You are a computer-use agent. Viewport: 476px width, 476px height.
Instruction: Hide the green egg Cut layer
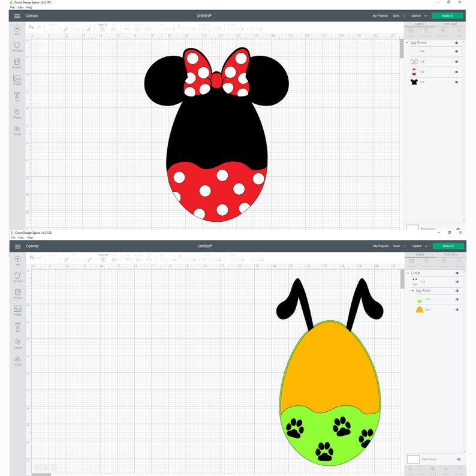tap(457, 299)
